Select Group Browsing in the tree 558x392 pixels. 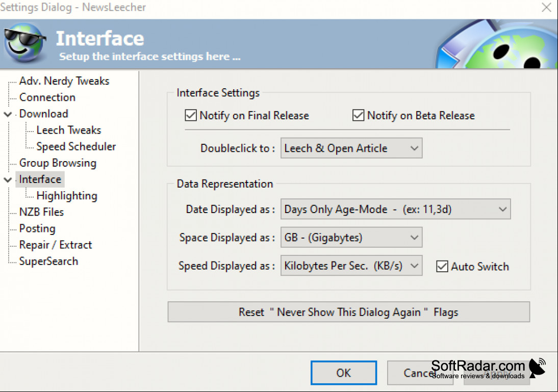pyautogui.click(x=58, y=163)
